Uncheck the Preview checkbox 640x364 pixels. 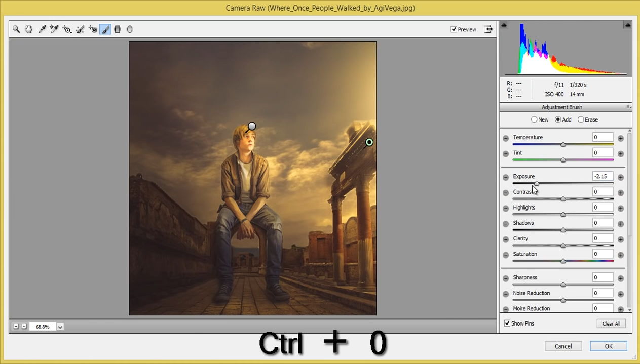tap(454, 29)
